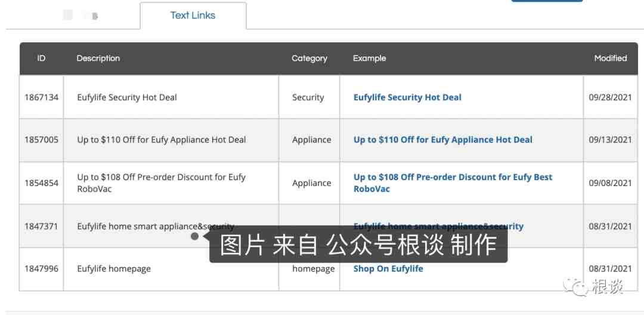Sort by the Modified column header

click(611, 58)
